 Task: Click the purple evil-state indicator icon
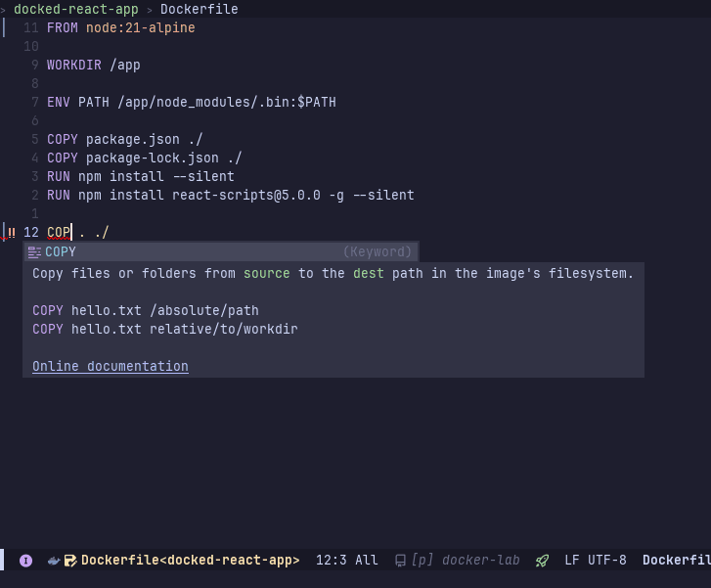click(25, 561)
